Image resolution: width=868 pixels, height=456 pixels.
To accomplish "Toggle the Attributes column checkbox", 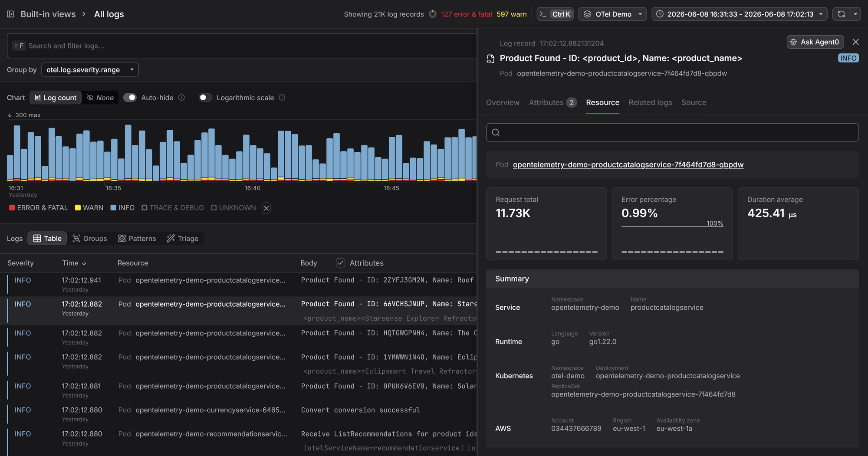I will pos(341,263).
